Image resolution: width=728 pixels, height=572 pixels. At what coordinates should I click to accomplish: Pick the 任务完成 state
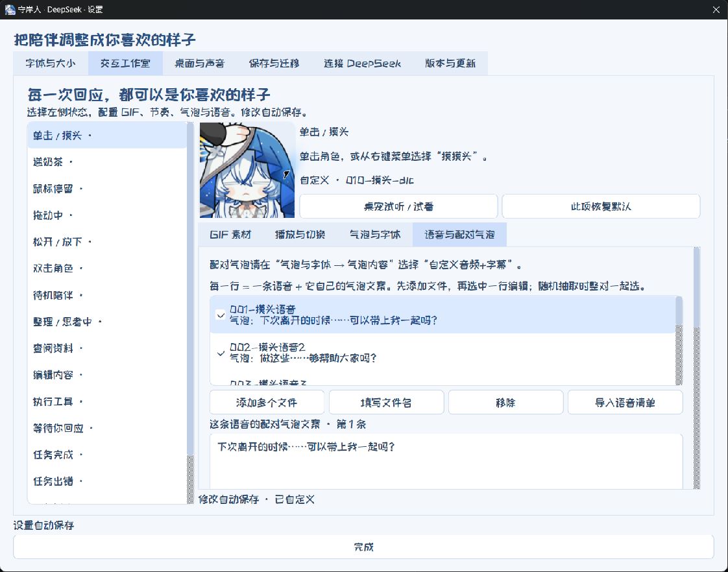tap(107, 455)
